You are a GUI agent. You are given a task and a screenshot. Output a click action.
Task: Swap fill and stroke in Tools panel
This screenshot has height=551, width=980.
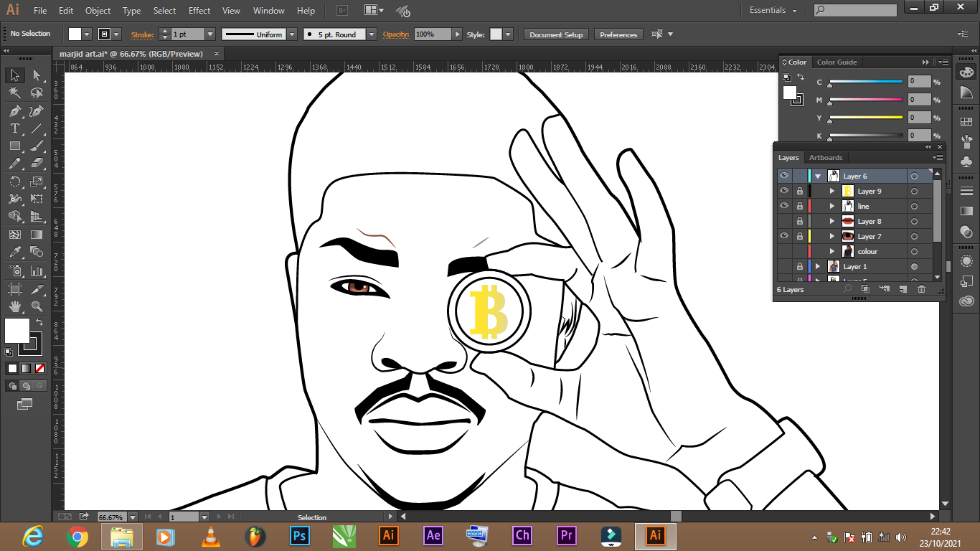39,323
